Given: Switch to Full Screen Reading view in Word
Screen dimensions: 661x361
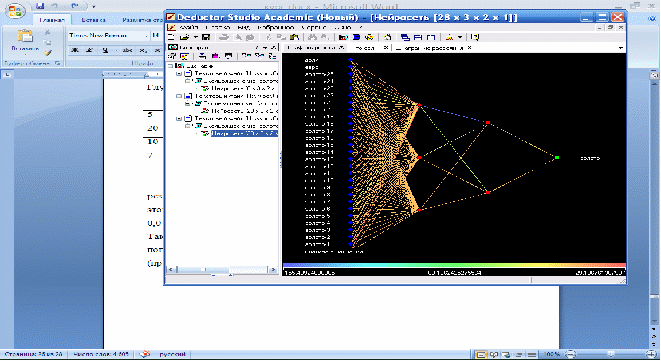Looking at the screenshot, I should point(494,355).
